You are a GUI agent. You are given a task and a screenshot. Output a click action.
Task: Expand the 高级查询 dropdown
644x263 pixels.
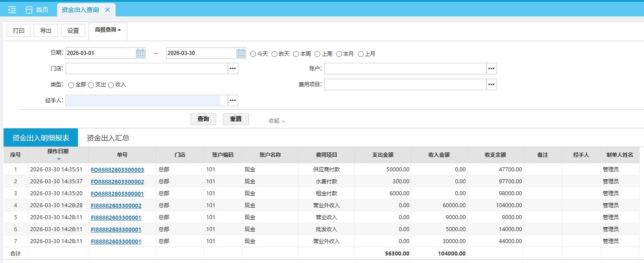(x=108, y=30)
